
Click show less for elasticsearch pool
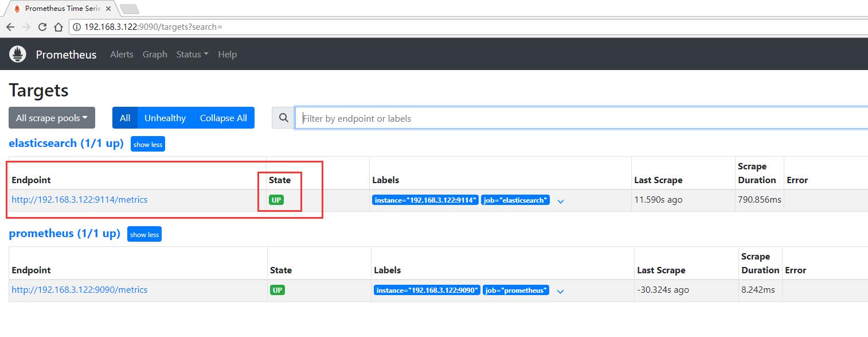pos(148,144)
